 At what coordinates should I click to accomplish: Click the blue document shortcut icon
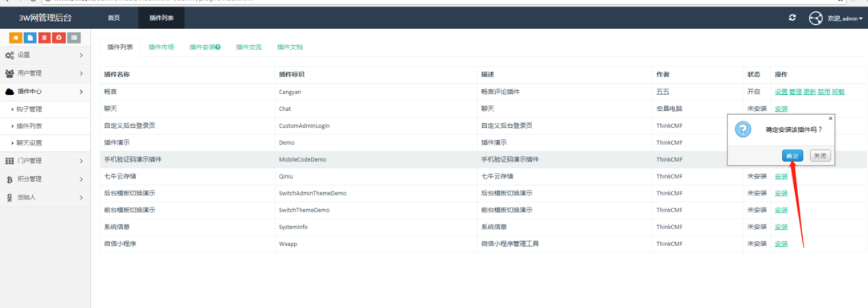coord(30,38)
